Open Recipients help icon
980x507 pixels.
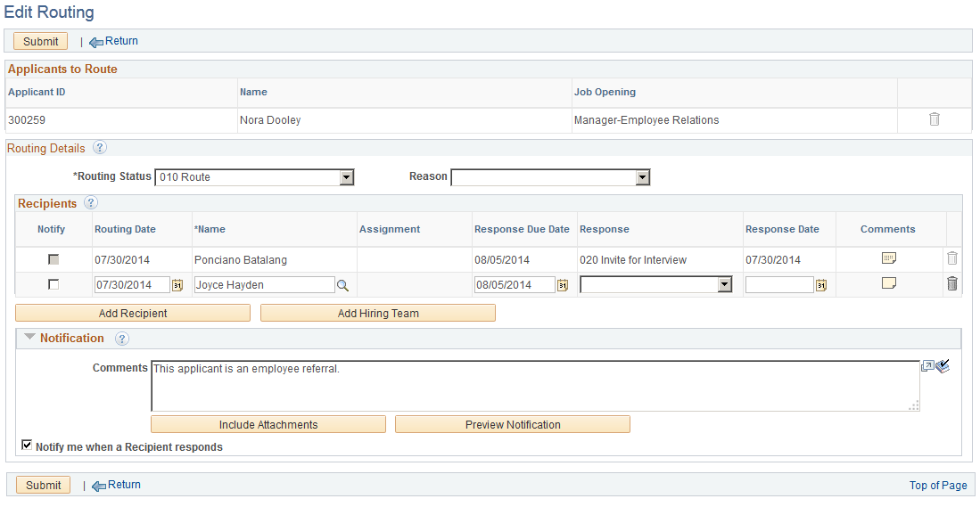coord(91,202)
